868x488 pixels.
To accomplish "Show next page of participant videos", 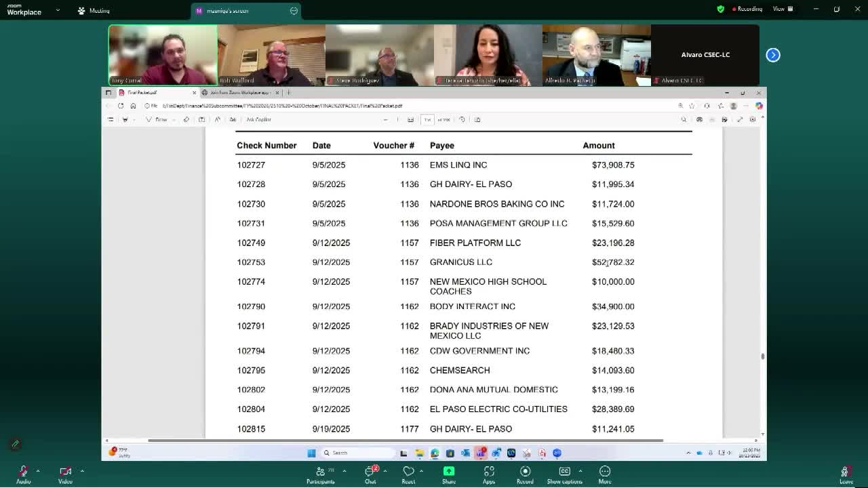I will tap(773, 55).
